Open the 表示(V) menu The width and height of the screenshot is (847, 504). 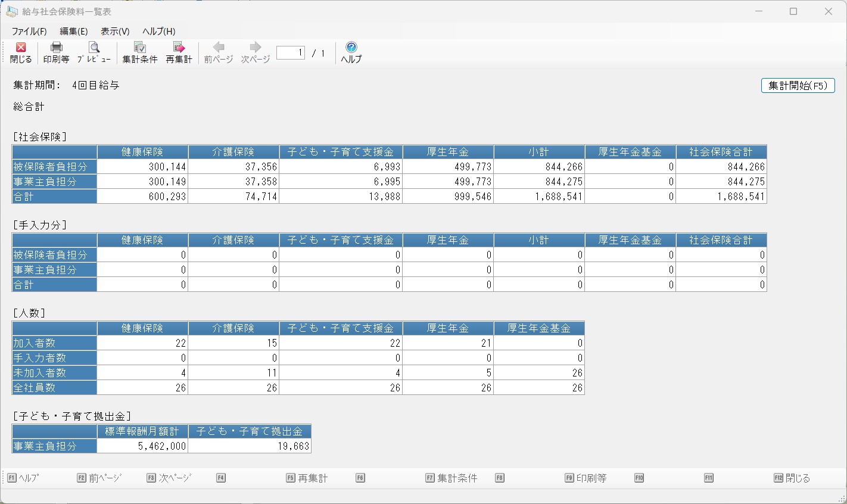click(115, 32)
